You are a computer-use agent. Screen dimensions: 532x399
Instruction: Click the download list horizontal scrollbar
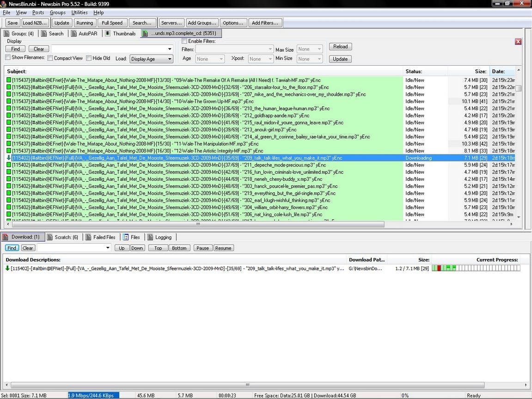pos(248,385)
